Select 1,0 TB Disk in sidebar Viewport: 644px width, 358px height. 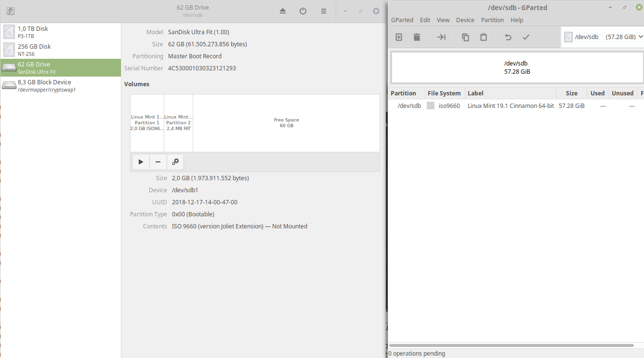tap(61, 32)
